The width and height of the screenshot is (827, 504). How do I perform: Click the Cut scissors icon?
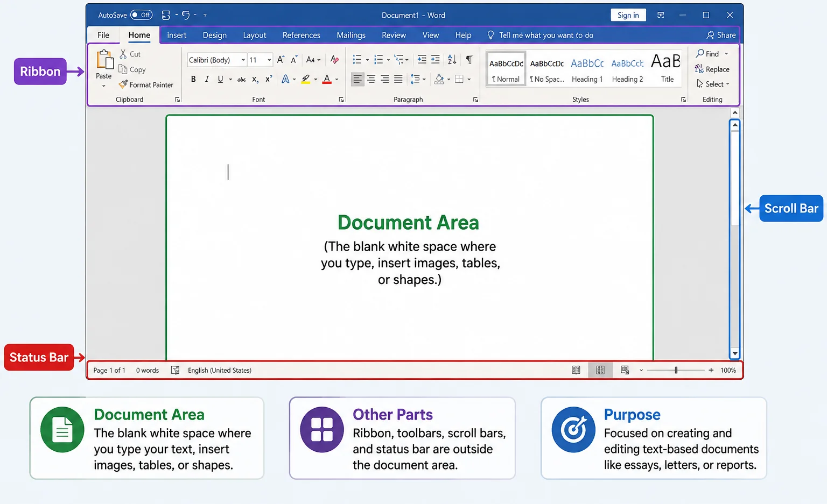click(123, 54)
